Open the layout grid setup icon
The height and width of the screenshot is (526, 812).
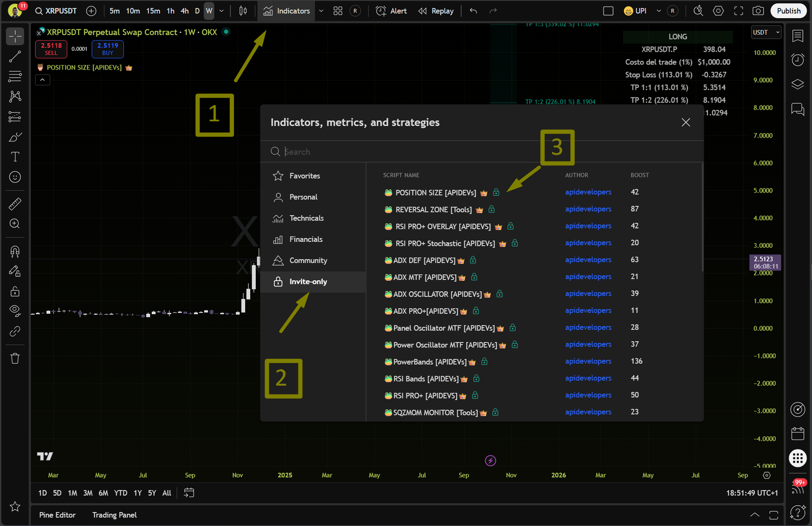click(x=338, y=11)
